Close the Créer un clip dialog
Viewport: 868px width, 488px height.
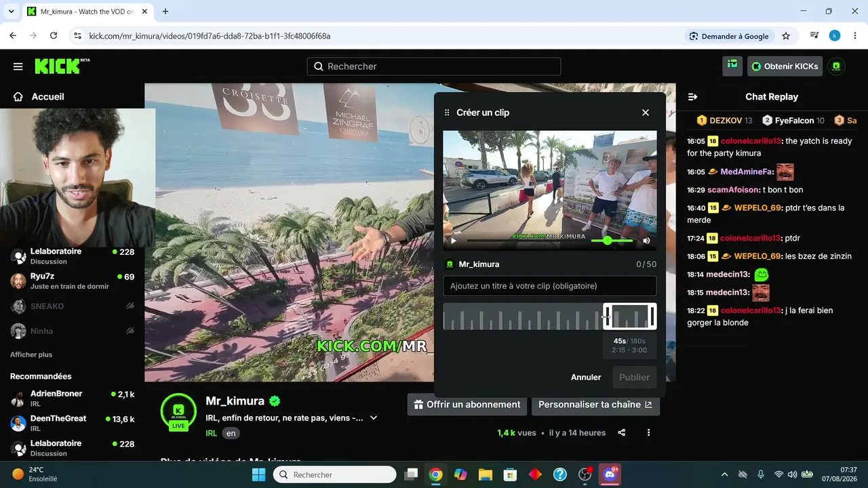click(x=646, y=113)
